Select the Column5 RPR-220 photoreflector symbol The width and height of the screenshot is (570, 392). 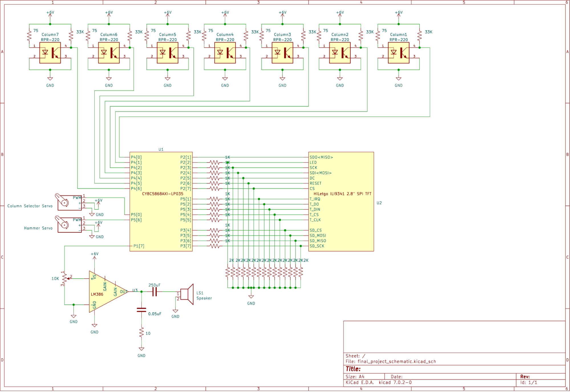point(167,53)
